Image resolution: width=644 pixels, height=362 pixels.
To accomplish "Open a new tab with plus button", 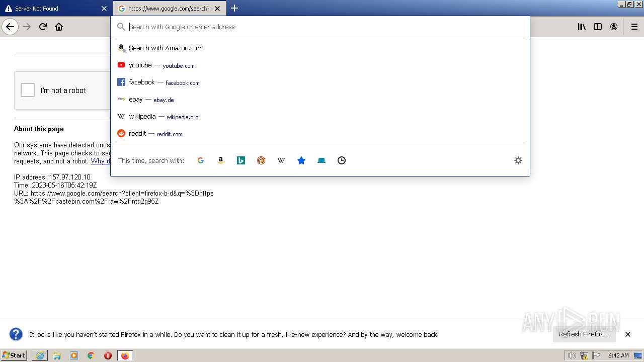I will click(x=234, y=8).
